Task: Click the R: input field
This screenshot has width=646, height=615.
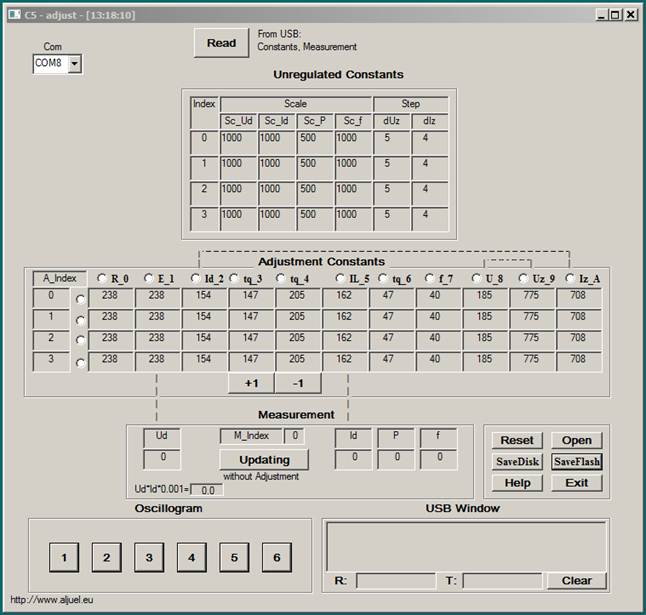Action: pos(396,580)
